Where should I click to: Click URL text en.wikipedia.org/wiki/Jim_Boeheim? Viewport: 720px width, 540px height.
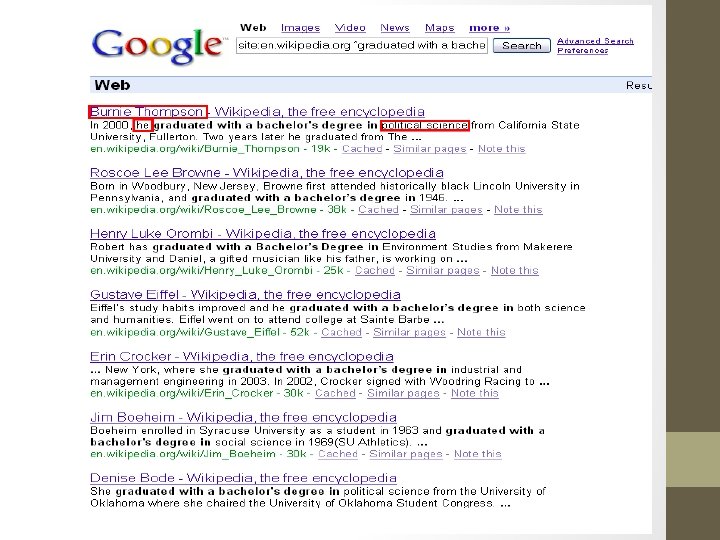(x=183, y=454)
